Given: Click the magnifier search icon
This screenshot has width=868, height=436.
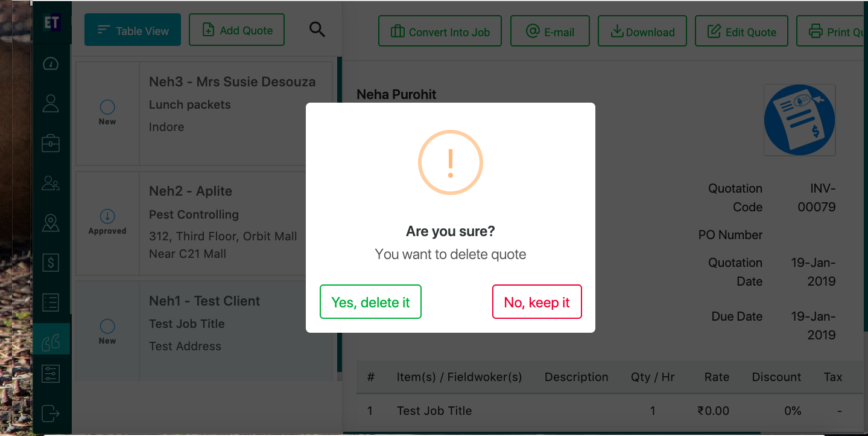Looking at the screenshot, I should point(317,29).
